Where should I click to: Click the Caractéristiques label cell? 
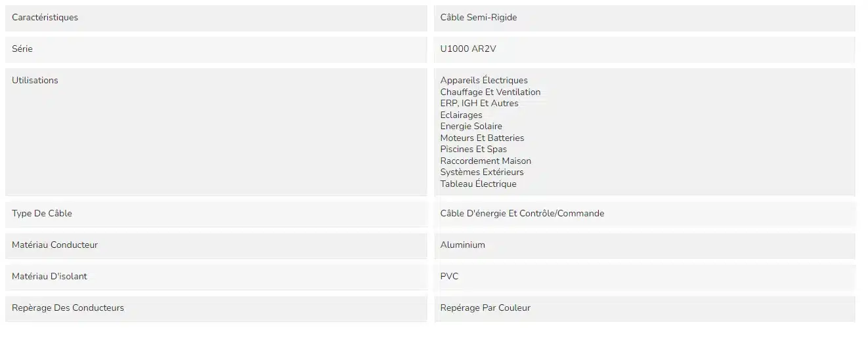coord(216,18)
